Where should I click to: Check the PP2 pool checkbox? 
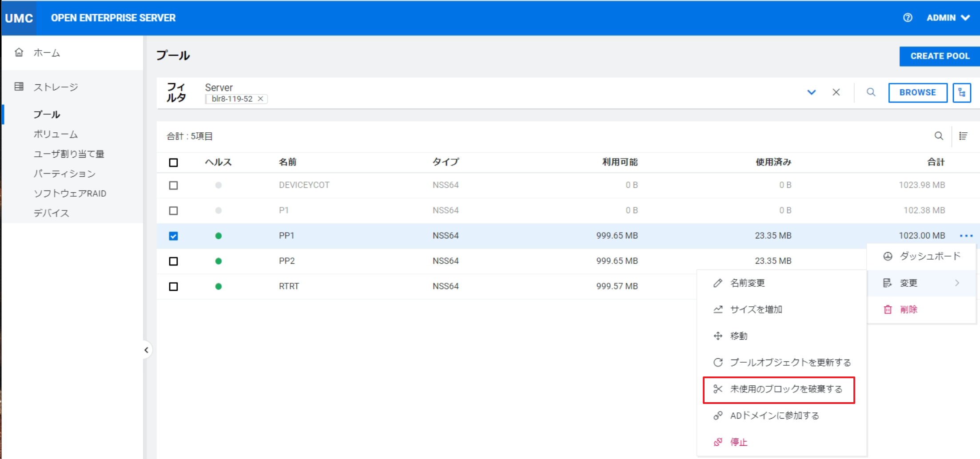(x=173, y=261)
